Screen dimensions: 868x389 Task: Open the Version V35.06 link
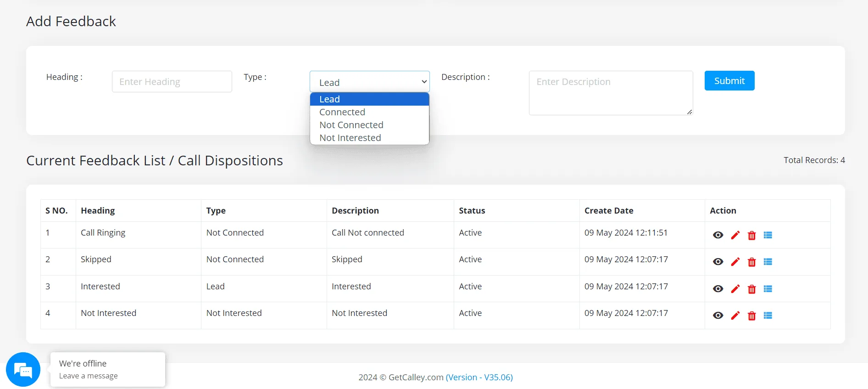pos(479,378)
